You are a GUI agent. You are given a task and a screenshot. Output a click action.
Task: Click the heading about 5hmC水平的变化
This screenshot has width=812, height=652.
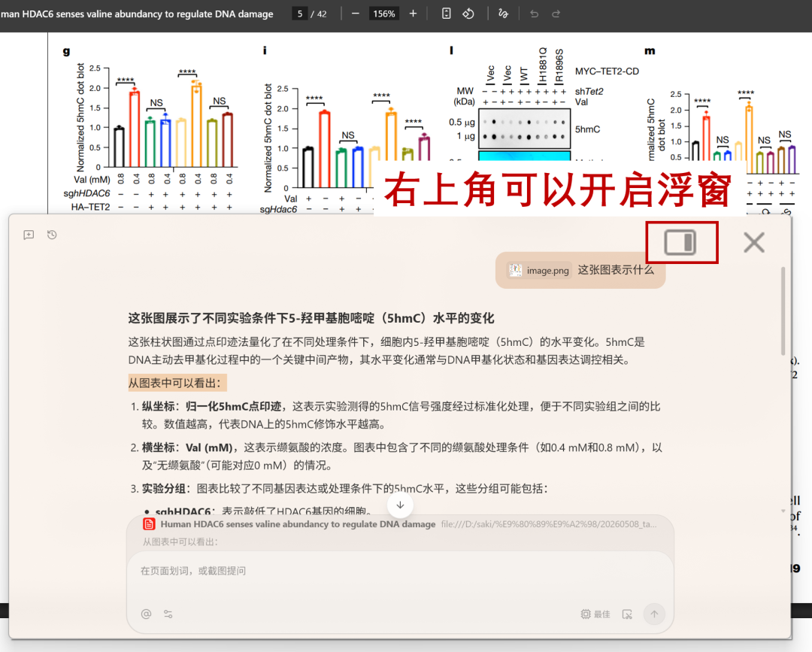click(x=311, y=318)
